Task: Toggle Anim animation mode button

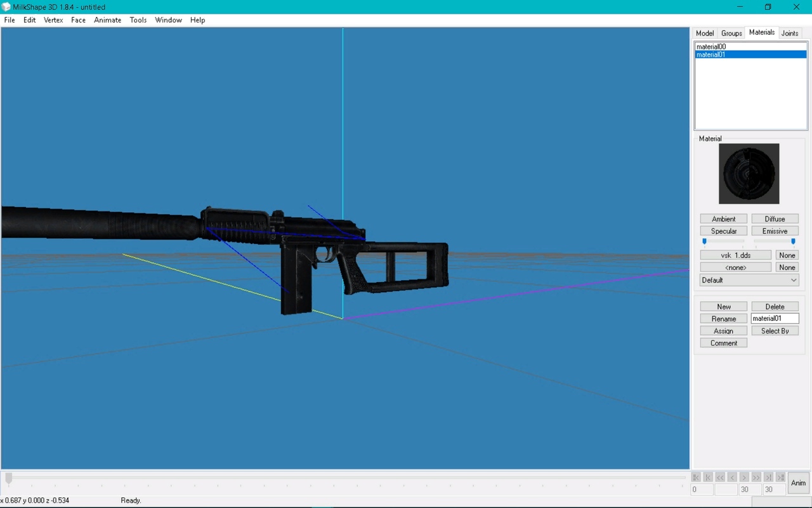Action: (798, 483)
